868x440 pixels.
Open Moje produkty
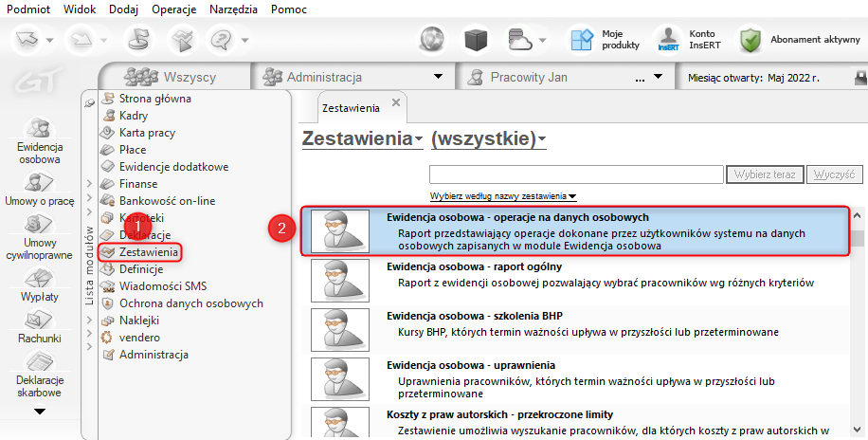coord(604,40)
